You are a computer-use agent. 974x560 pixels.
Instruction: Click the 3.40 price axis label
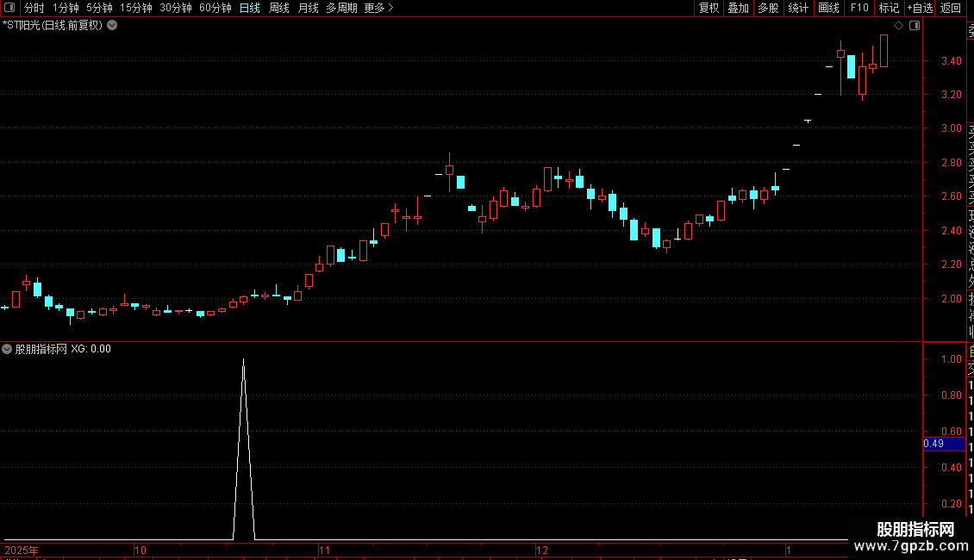pos(952,61)
